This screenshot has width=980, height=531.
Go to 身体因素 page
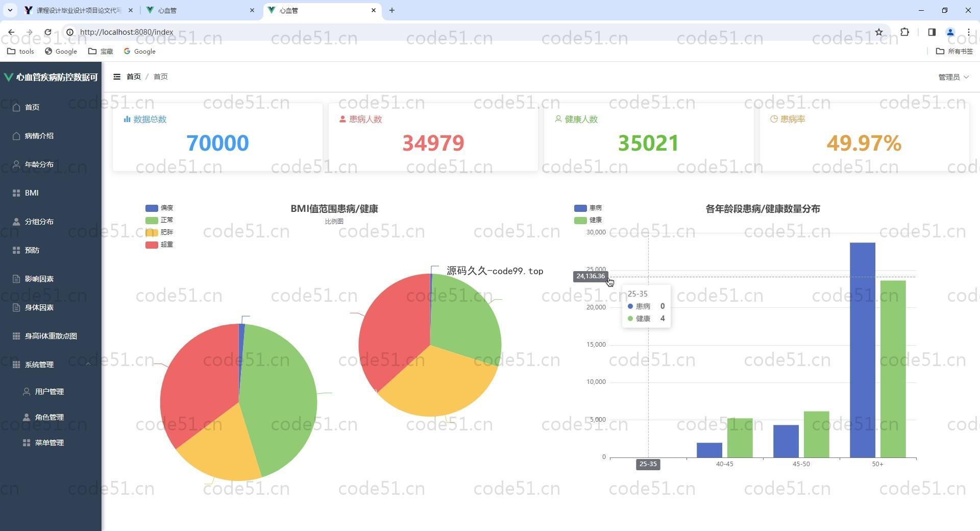51,307
